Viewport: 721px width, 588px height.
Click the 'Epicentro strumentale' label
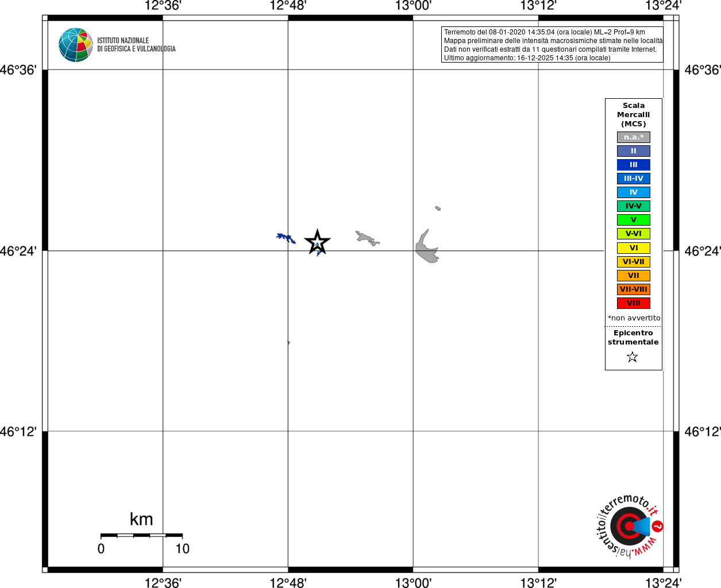(x=633, y=338)
